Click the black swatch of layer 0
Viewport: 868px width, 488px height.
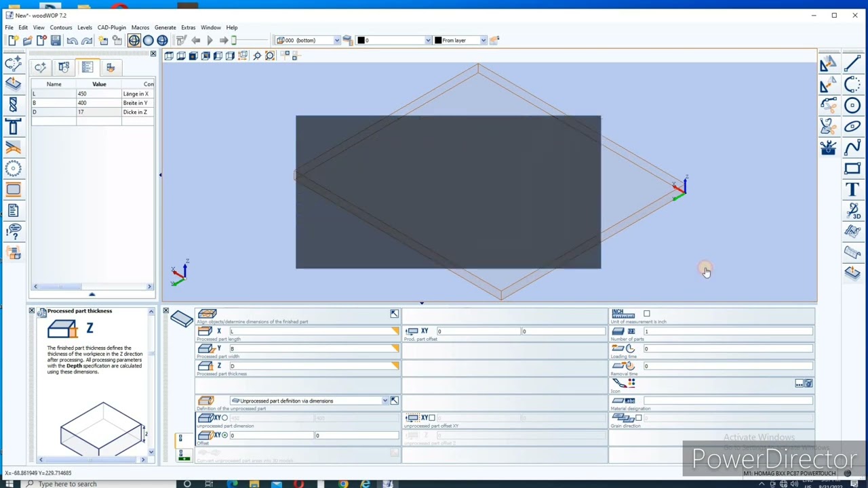coord(361,41)
